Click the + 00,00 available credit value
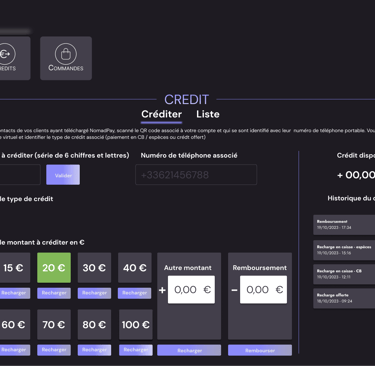This screenshot has width=375, height=366. (x=356, y=175)
